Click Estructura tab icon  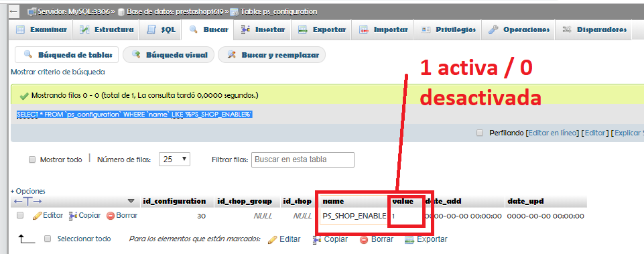pos(84,29)
